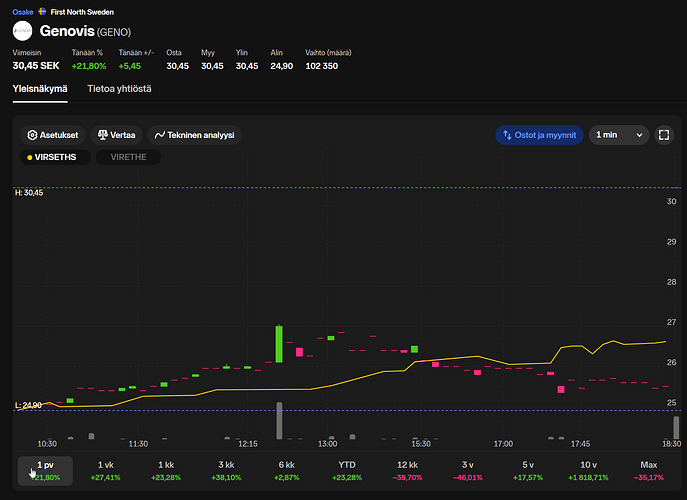Click the +5,45 daily change value
Image resolution: width=687 pixels, height=500 pixels.
[130, 66]
